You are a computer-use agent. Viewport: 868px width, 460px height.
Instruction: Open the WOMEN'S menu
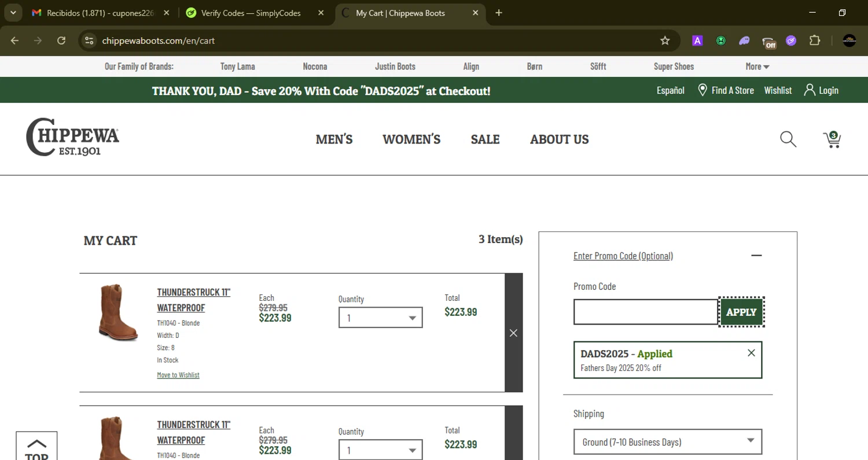tap(411, 139)
